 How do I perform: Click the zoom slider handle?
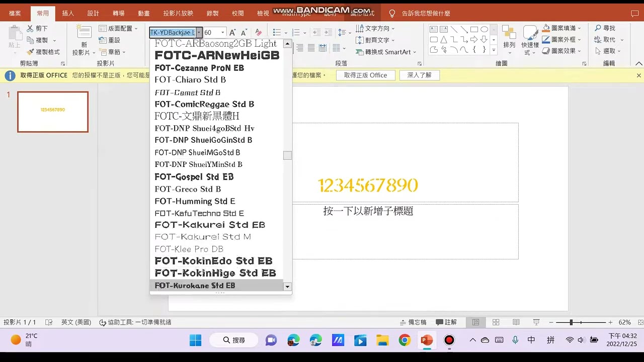571,322
